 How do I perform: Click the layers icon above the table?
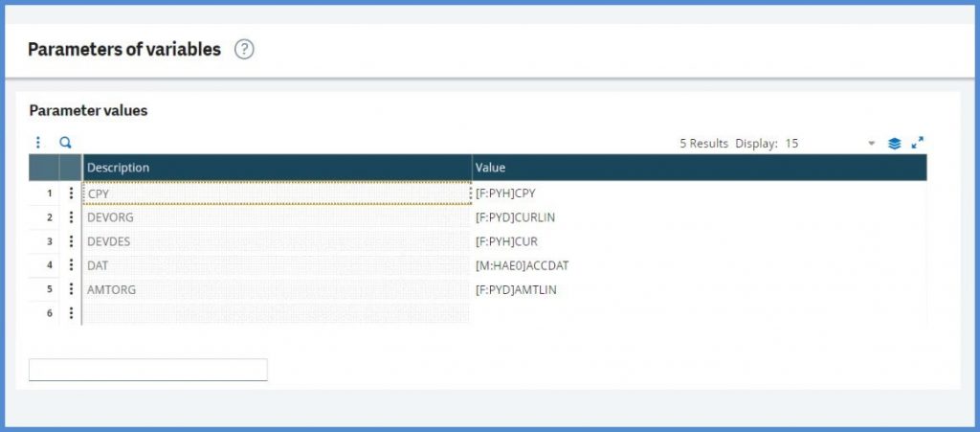[894, 144]
